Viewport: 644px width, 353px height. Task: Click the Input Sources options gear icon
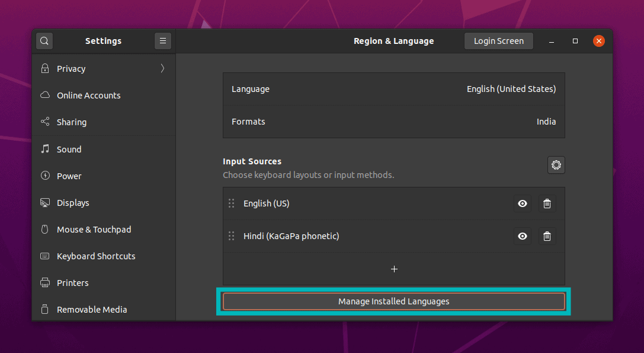point(556,165)
